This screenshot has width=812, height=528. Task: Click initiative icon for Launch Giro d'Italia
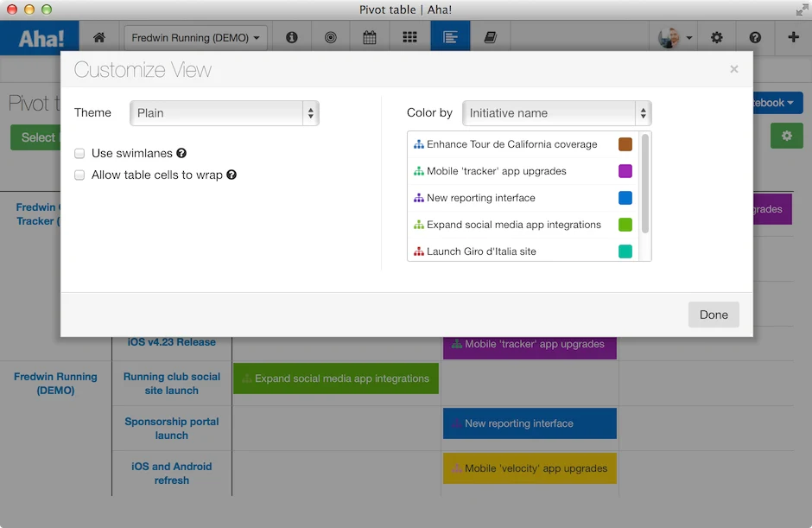pyautogui.click(x=418, y=251)
